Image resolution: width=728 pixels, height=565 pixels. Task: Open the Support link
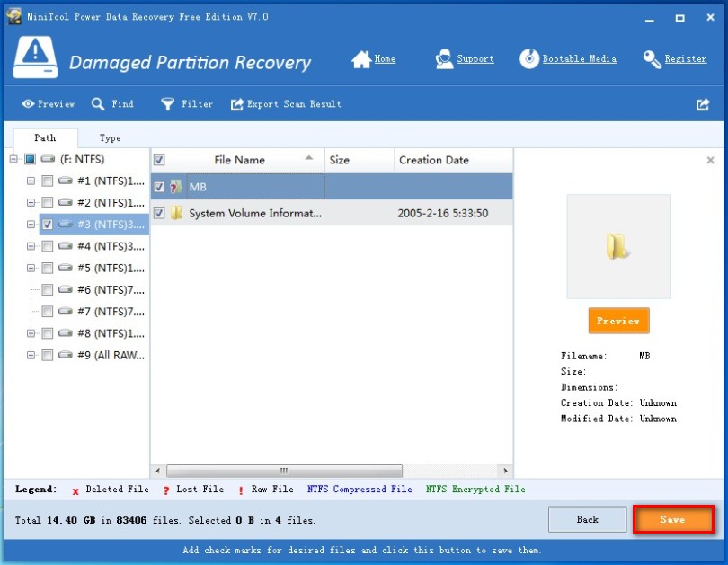click(475, 59)
